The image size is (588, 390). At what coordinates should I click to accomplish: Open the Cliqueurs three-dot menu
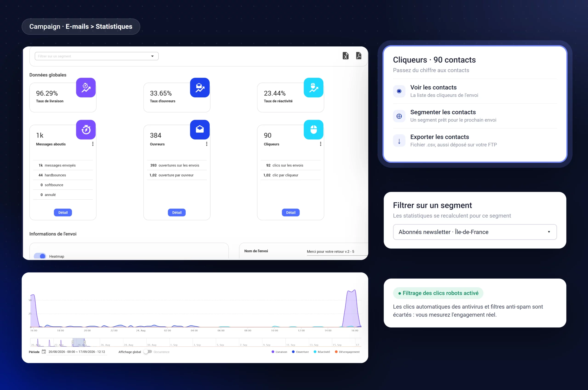pos(321,144)
